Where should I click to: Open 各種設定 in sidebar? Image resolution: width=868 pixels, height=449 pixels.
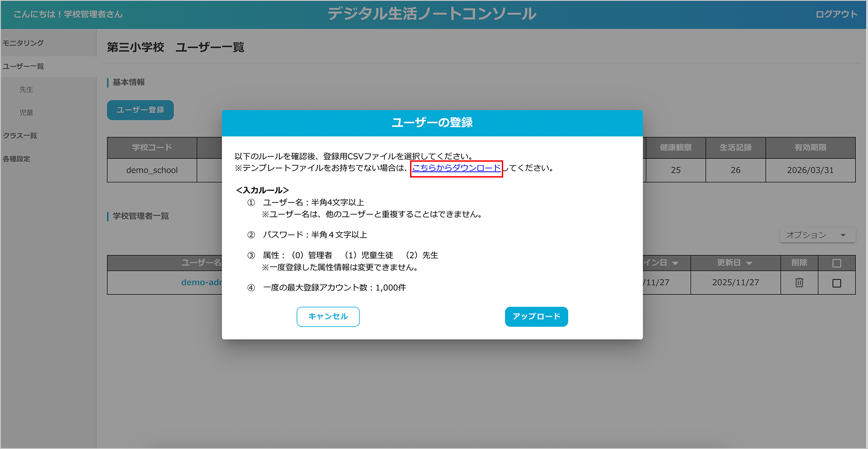(x=17, y=159)
